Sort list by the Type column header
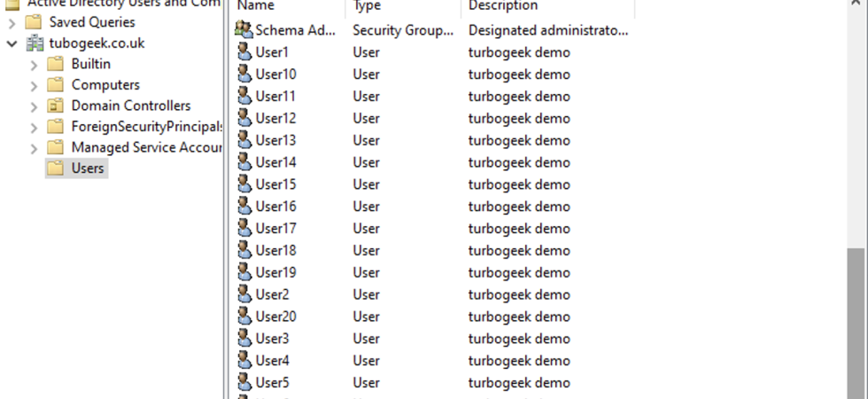This screenshot has width=868, height=399. click(x=404, y=6)
